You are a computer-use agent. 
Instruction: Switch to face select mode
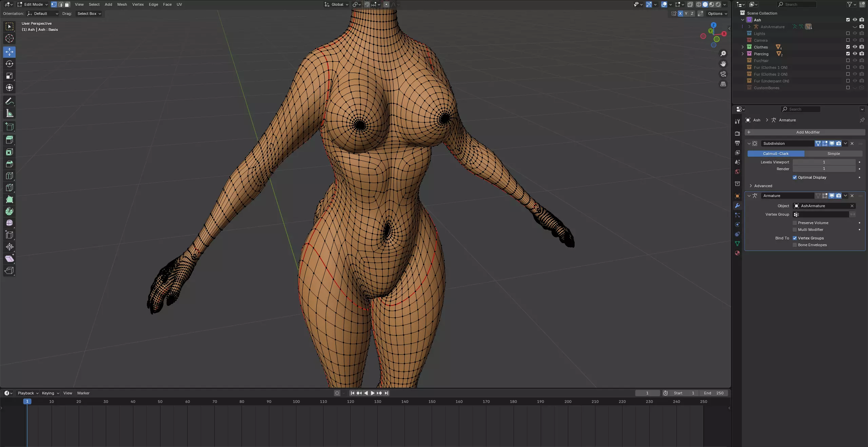tap(67, 4)
